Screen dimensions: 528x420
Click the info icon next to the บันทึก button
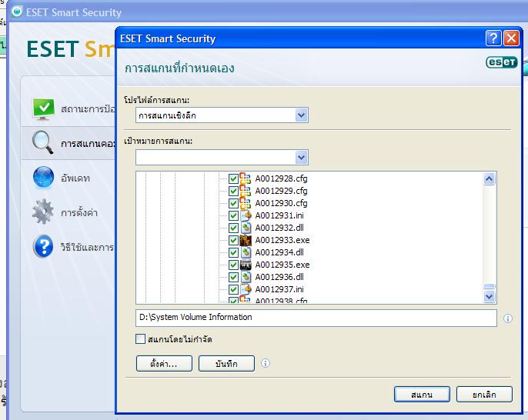(x=266, y=363)
